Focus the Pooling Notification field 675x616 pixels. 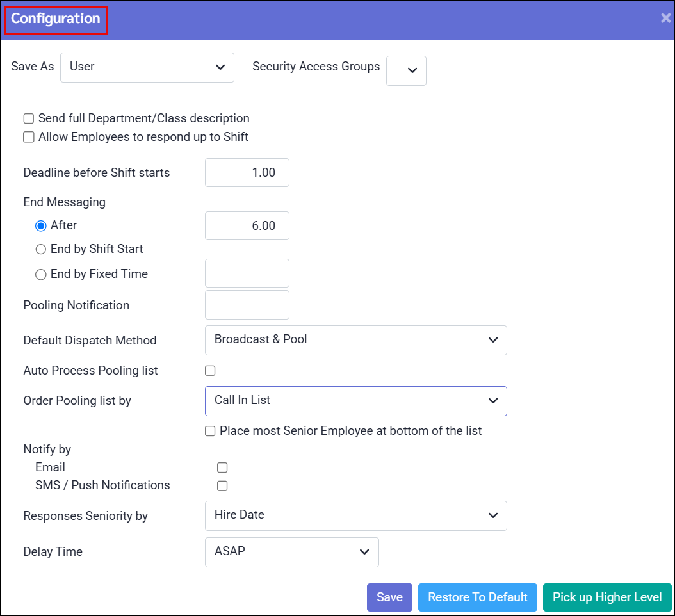(247, 305)
